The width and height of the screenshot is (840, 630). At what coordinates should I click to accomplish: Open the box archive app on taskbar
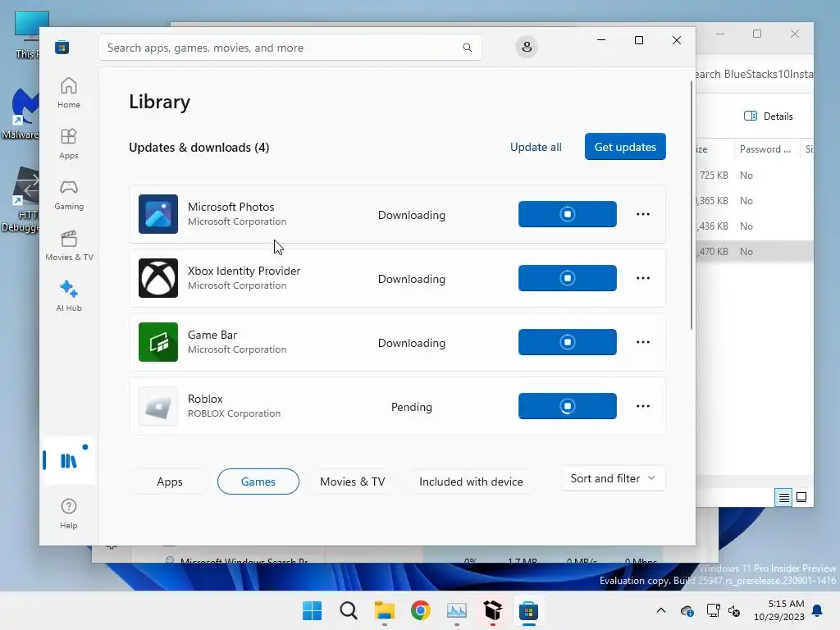point(492,610)
